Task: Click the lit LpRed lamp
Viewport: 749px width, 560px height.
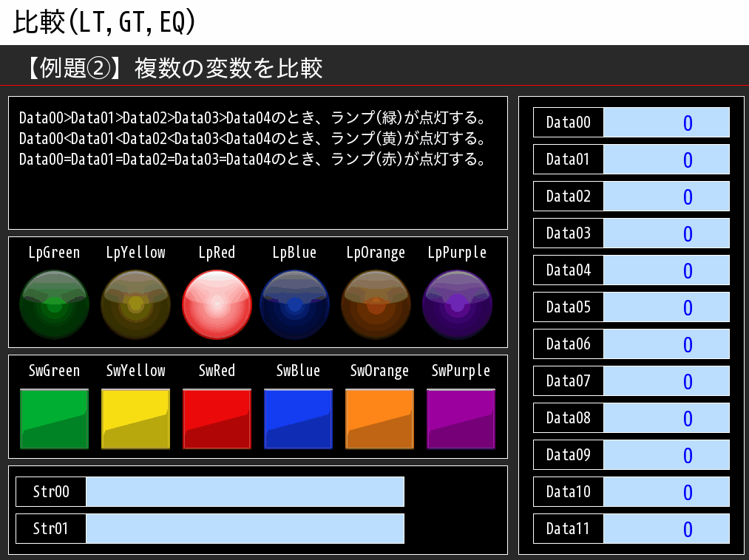Action: click(x=217, y=304)
